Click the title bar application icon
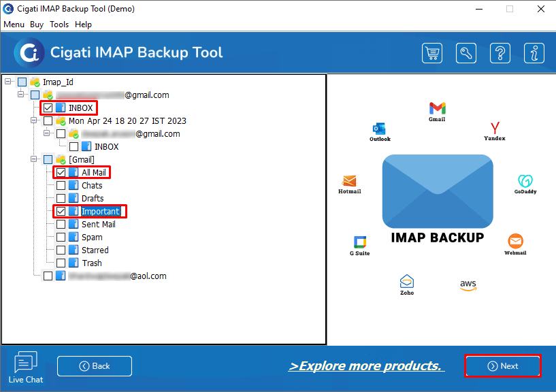The image size is (556, 392). pos(7,9)
